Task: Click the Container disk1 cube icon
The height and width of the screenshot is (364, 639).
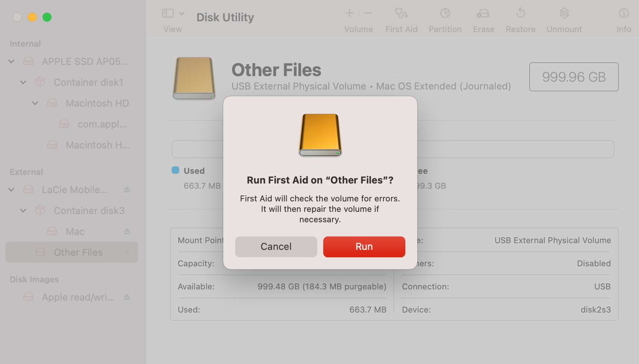Action: click(x=40, y=82)
